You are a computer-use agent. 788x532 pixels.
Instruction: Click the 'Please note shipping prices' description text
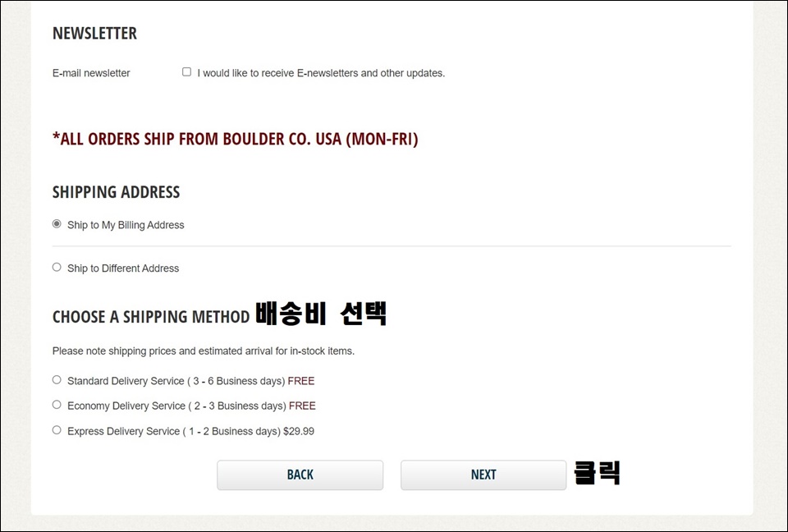[x=204, y=351]
